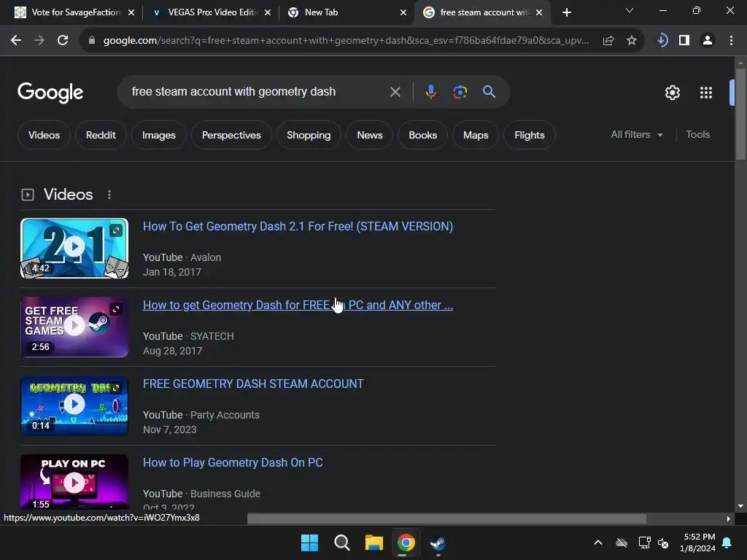
Task: Open How to Play Geometry Dash On PC
Action: point(233,462)
